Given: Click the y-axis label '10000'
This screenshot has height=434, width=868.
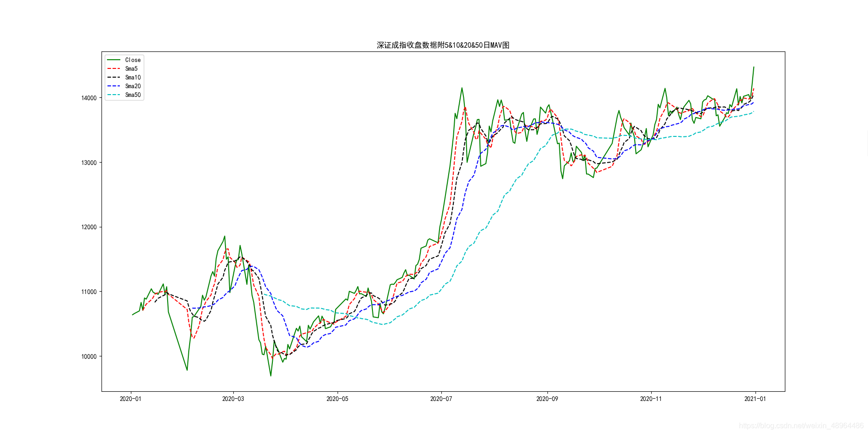Looking at the screenshot, I should [x=89, y=356].
